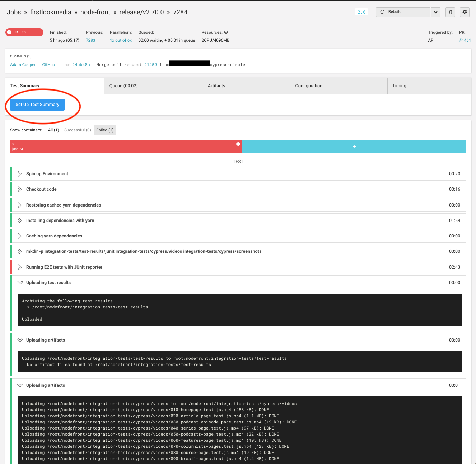Viewport: 476px width, 464px height.
Task: Switch to the Test Summary tab
Action: pyautogui.click(x=55, y=86)
